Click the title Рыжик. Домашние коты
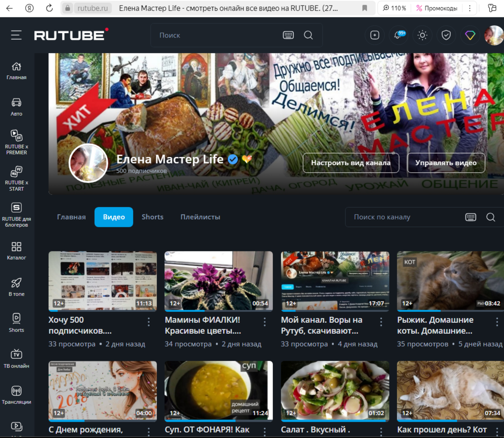The height and width of the screenshot is (438, 504). coord(435,326)
